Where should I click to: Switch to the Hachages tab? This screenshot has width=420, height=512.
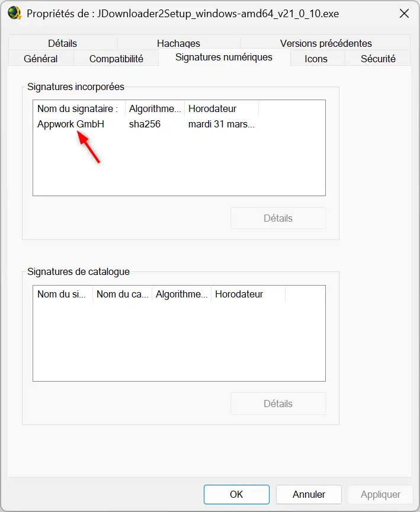coord(178,43)
